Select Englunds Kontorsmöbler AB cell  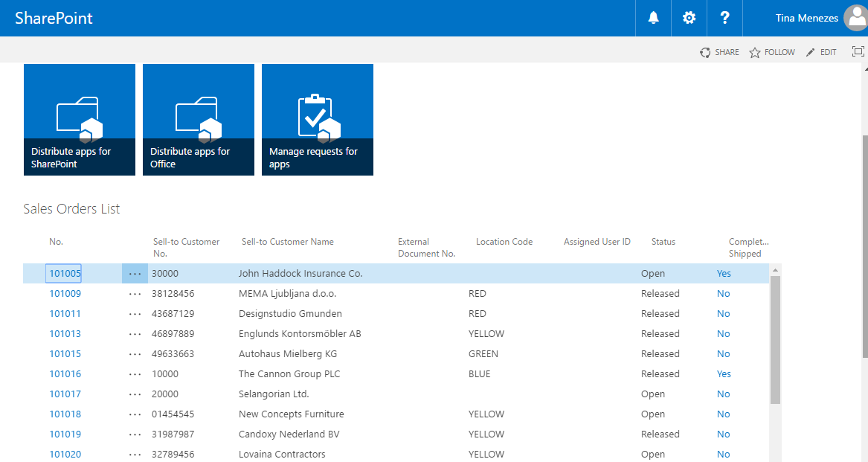(300, 333)
